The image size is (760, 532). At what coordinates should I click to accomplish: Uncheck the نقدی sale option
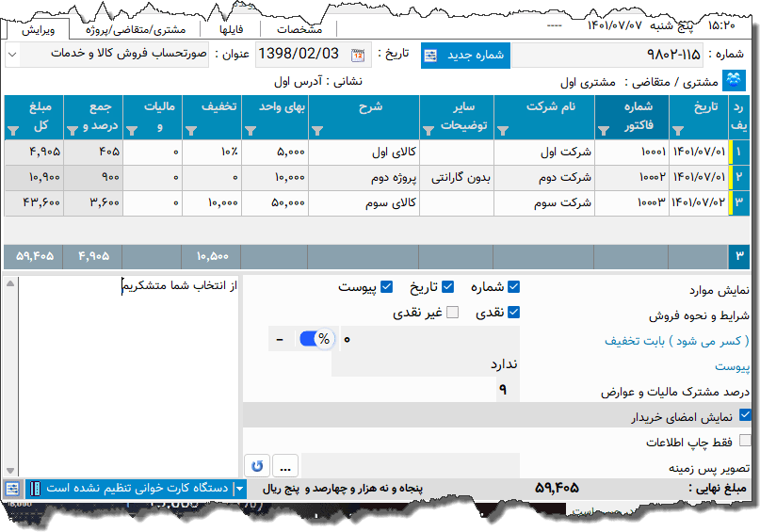tap(513, 312)
